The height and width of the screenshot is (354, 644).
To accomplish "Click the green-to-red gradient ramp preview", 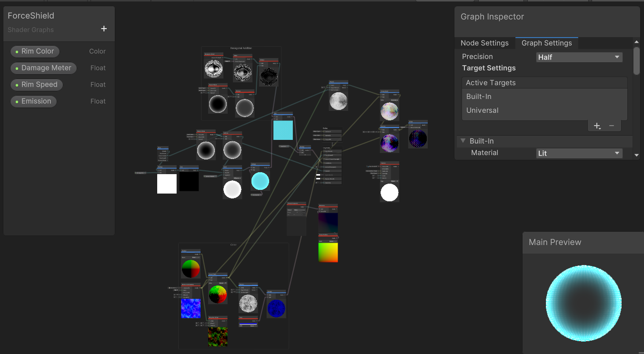I will pos(328,252).
